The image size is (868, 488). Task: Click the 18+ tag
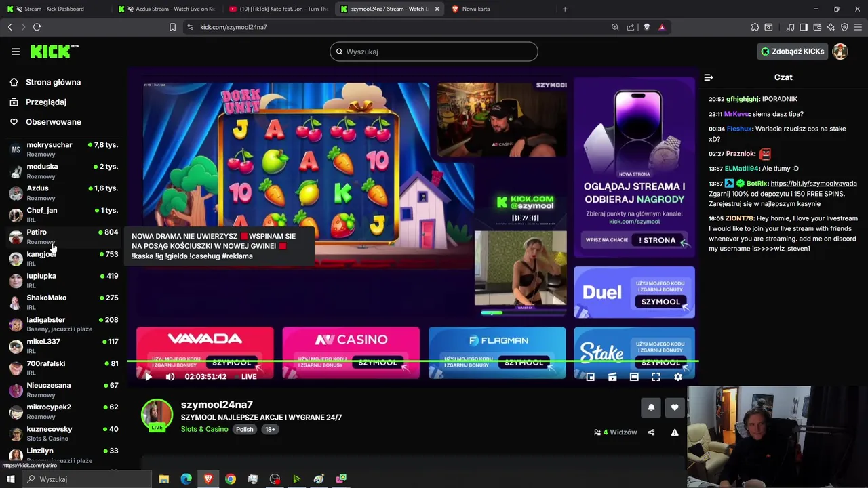(x=270, y=429)
